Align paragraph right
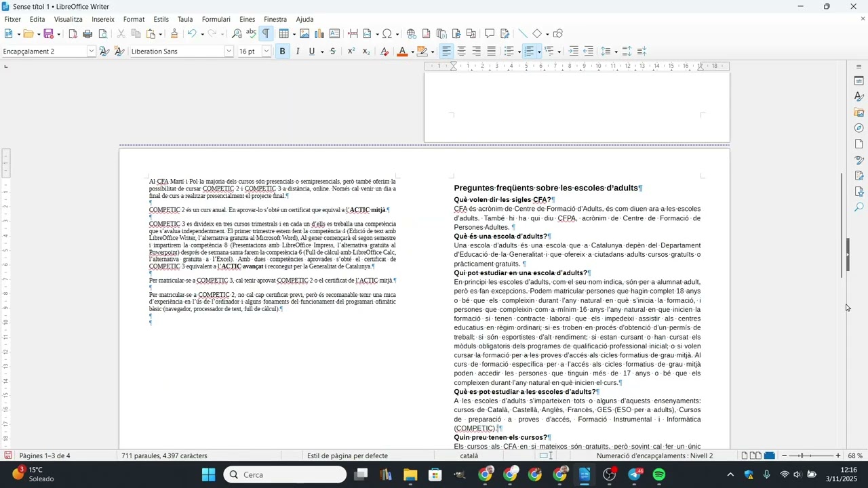This screenshot has width=868, height=488. click(477, 52)
